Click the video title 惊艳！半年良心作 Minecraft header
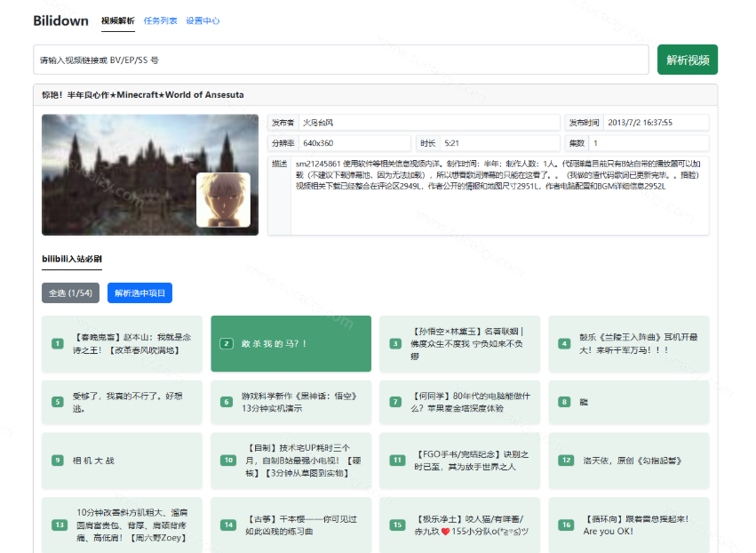Image resolution: width=756 pixels, height=553 pixels. pyautogui.click(x=143, y=95)
